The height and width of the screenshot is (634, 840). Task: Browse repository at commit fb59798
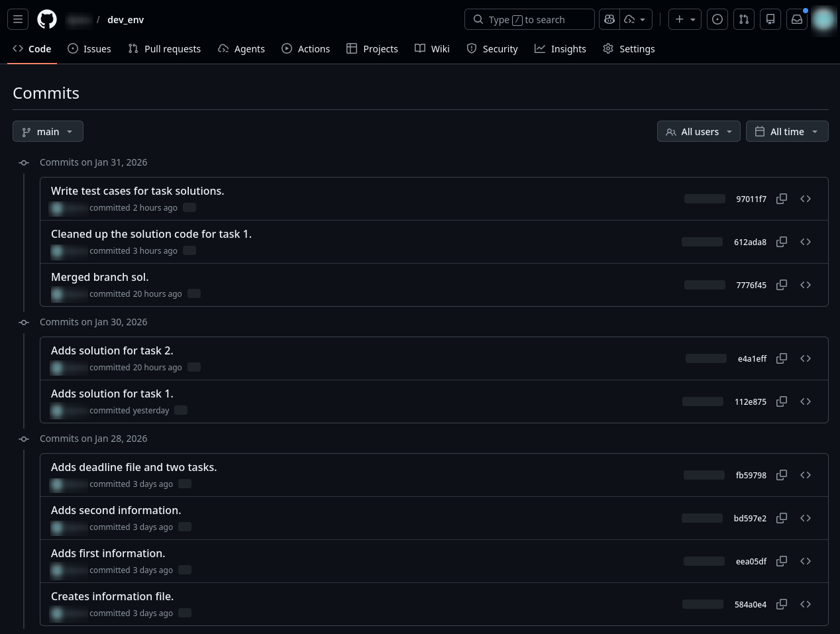806,475
